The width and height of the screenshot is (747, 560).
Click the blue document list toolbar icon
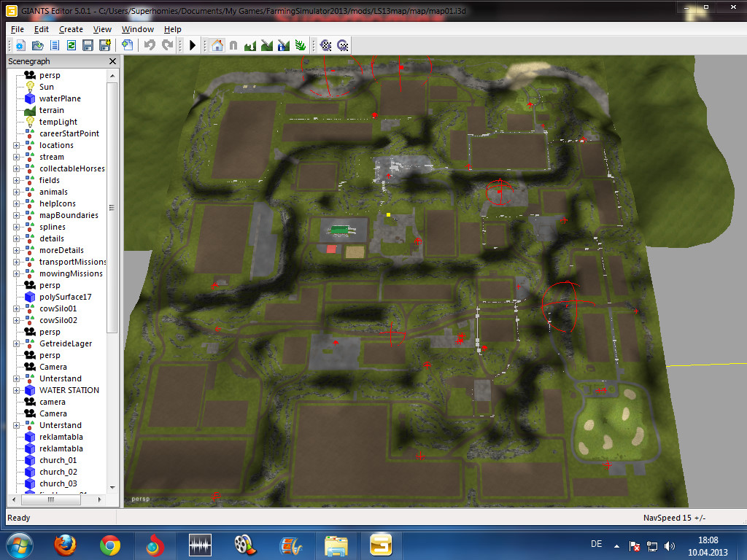click(54, 46)
